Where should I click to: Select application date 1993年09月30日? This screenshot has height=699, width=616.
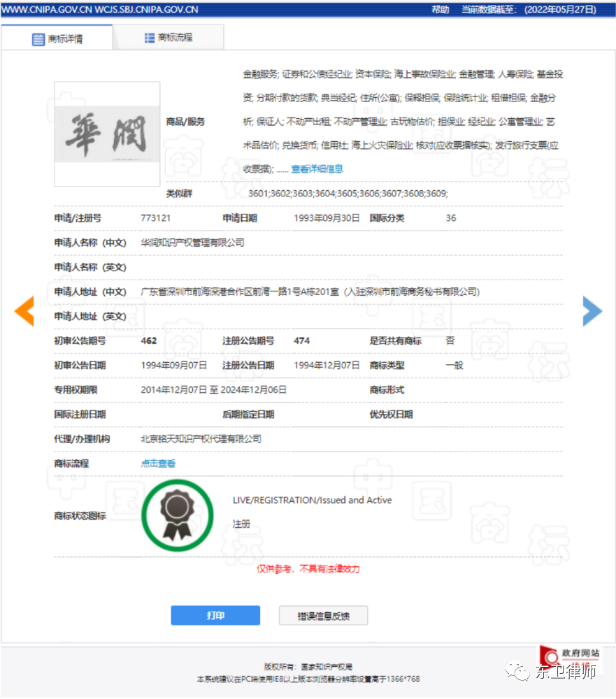(327, 218)
